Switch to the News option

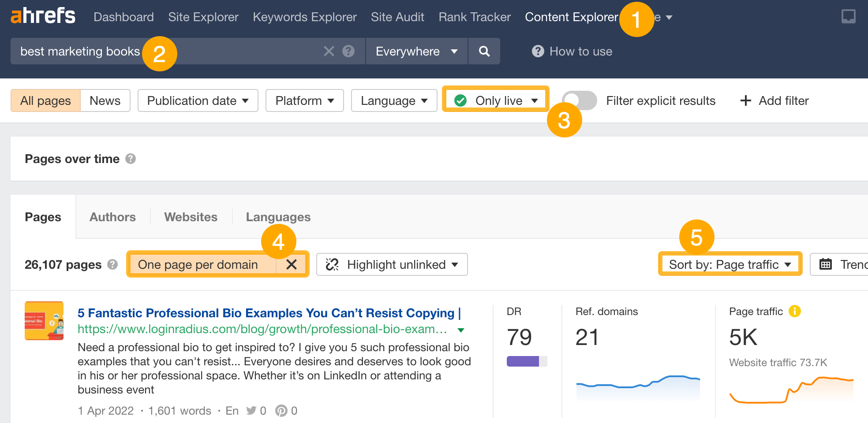[105, 100]
